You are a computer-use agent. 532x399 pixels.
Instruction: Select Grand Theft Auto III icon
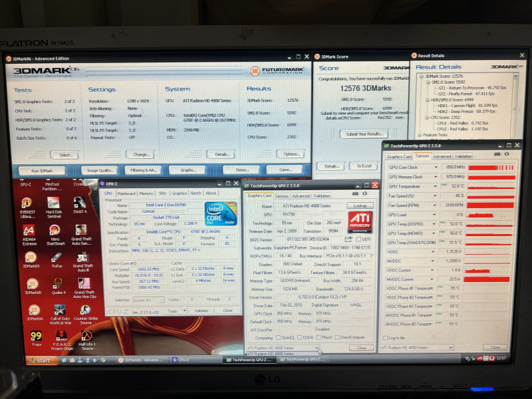coord(82,262)
